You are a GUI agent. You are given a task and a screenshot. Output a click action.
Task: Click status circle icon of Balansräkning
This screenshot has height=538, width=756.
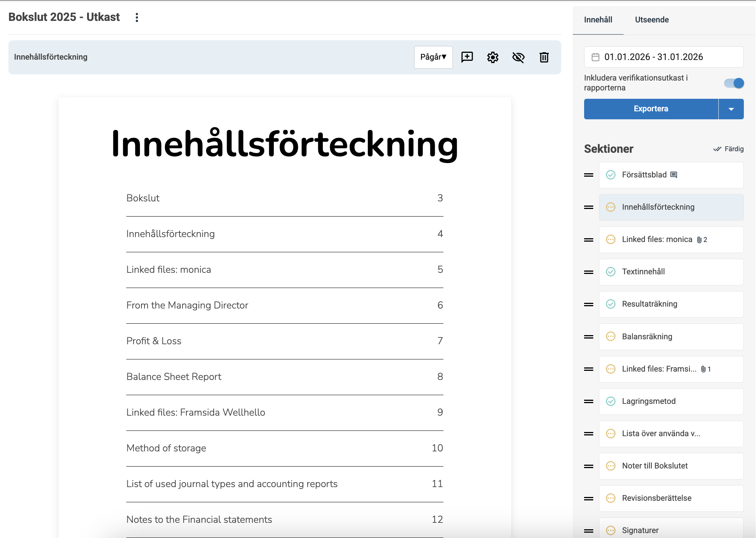610,337
